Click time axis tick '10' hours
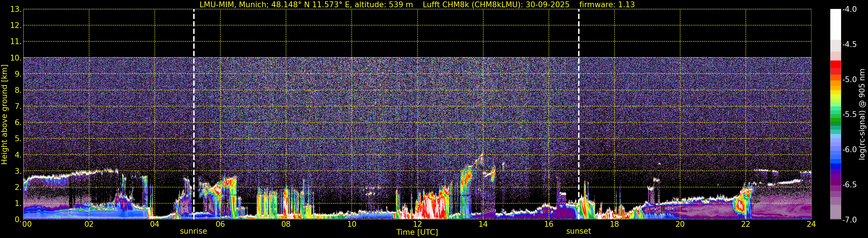The image size is (868, 238). click(352, 224)
